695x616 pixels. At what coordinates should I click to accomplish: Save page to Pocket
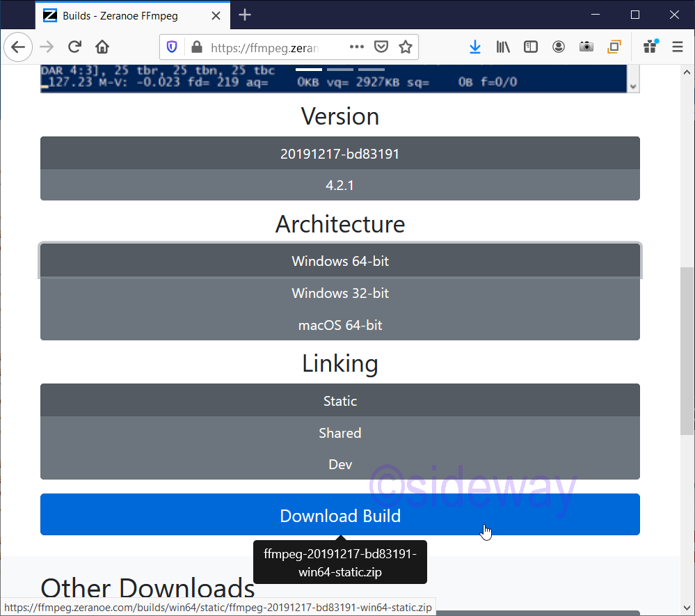[x=381, y=47]
